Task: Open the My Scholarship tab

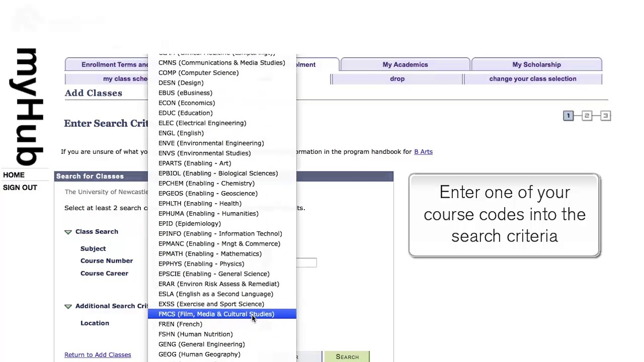Action: coord(536,64)
